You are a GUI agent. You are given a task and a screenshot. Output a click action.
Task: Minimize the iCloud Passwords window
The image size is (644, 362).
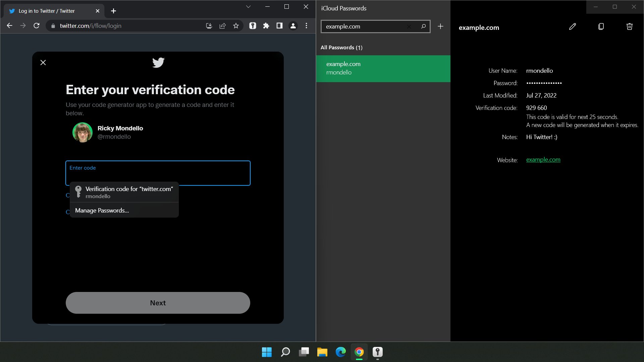[x=596, y=7]
